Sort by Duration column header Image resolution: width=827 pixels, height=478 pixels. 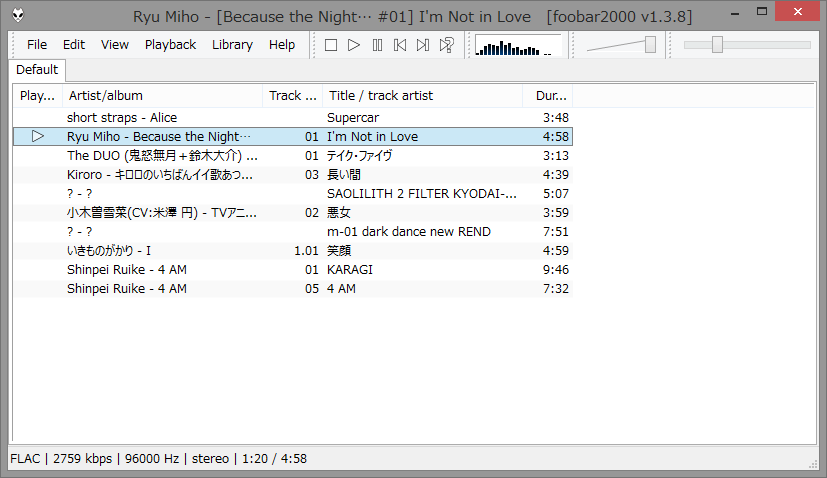pyautogui.click(x=547, y=95)
